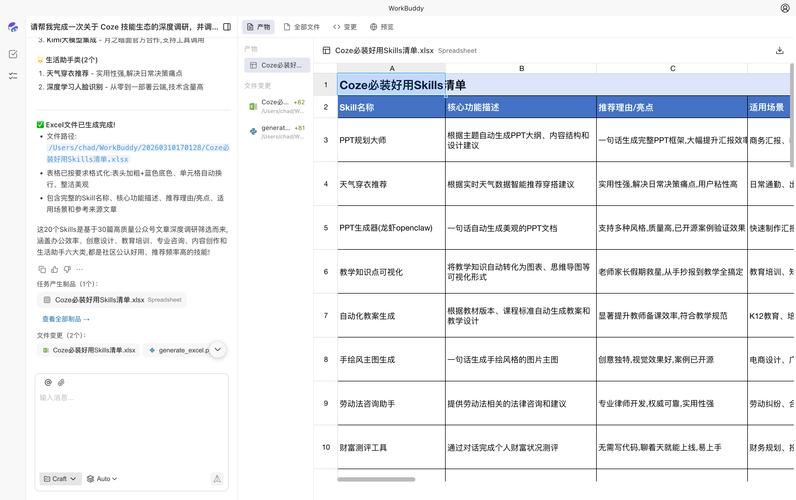Open the file path link ending in .xlsx
The width and height of the screenshot is (796, 500).
click(x=138, y=153)
